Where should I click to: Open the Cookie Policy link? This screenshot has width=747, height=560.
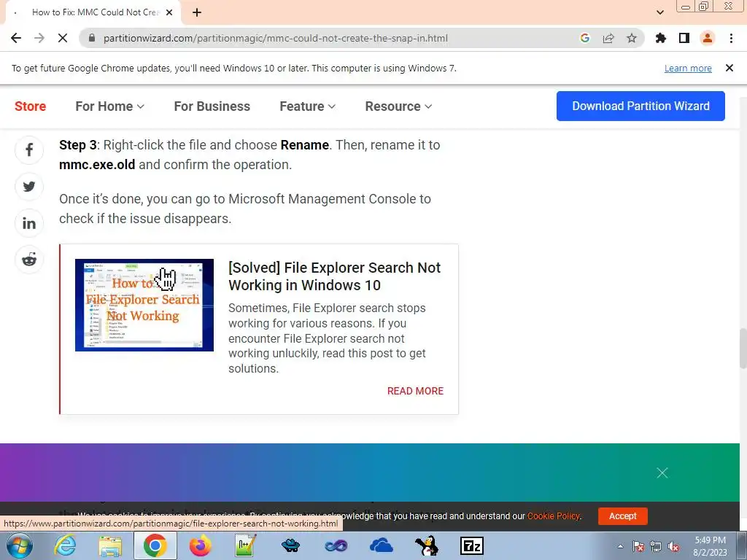pyautogui.click(x=553, y=516)
